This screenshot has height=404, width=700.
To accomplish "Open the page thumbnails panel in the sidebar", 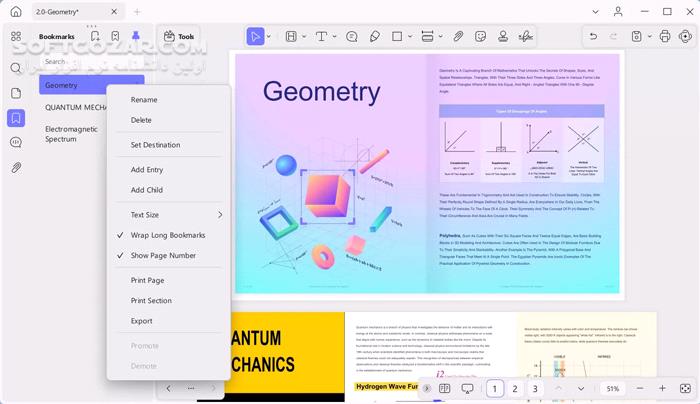I will (16, 93).
